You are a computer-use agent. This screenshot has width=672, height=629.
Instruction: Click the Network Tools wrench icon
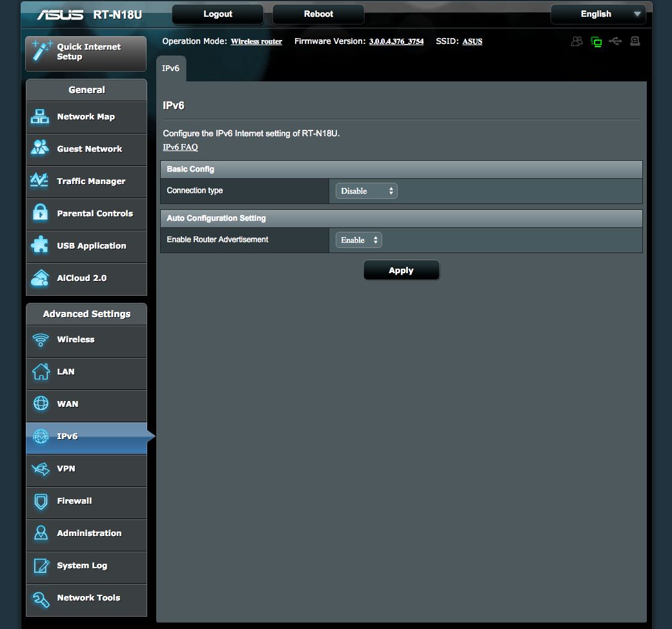click(x=41, y=599)
